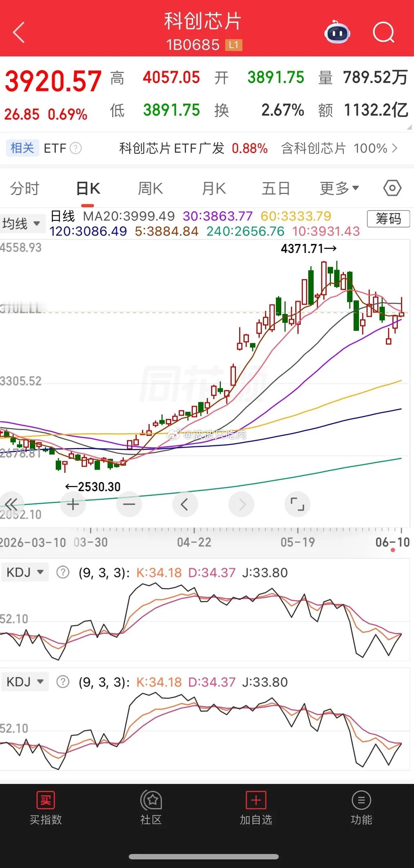Move chart left with arrow button

[185, 504]
